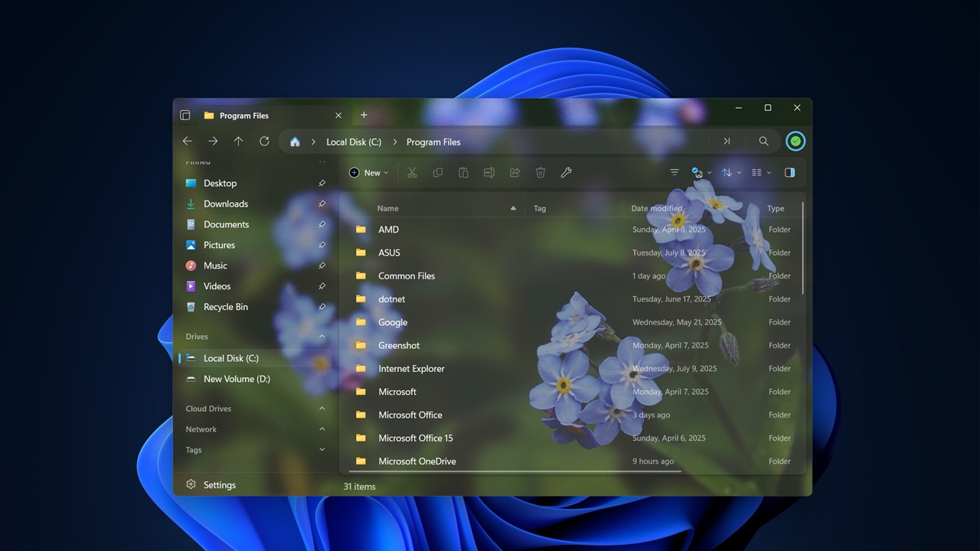Toggle the preview pane on
980x551 pixels.
789,172
